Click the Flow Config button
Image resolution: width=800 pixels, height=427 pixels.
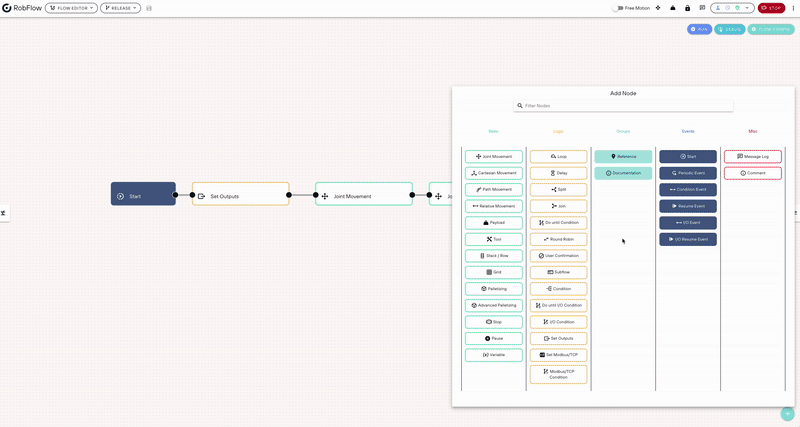[771, 29]
